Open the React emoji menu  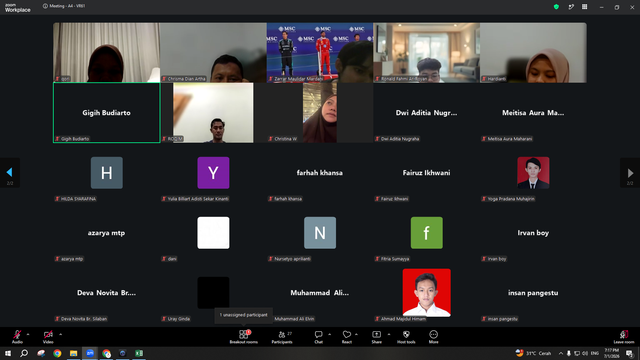347,337
